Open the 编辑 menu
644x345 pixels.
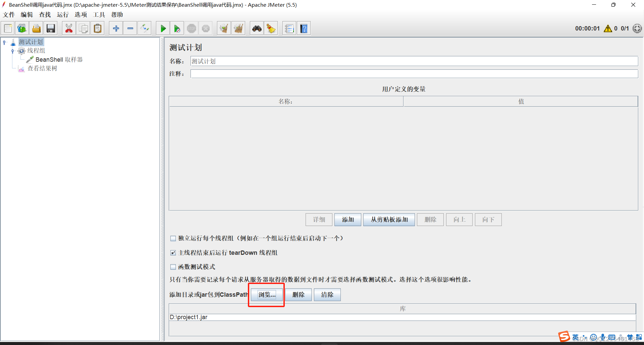pyautogui.click(x=27, y=15)
